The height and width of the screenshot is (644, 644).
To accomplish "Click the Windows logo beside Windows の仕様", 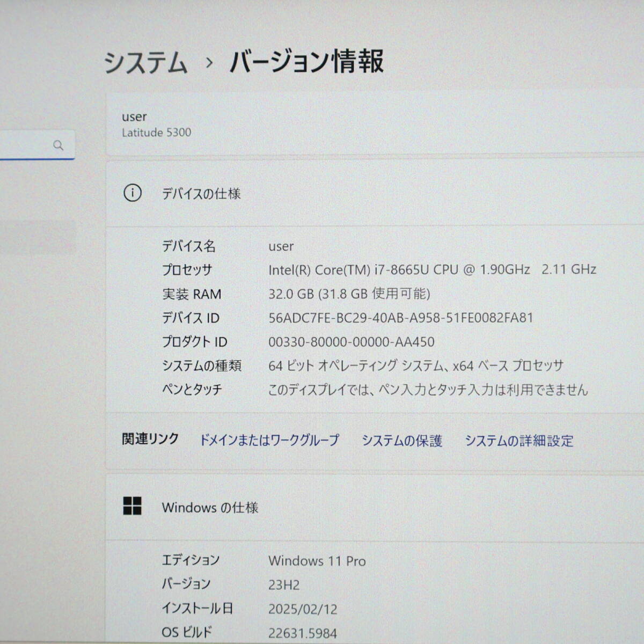I will [133, 506].
